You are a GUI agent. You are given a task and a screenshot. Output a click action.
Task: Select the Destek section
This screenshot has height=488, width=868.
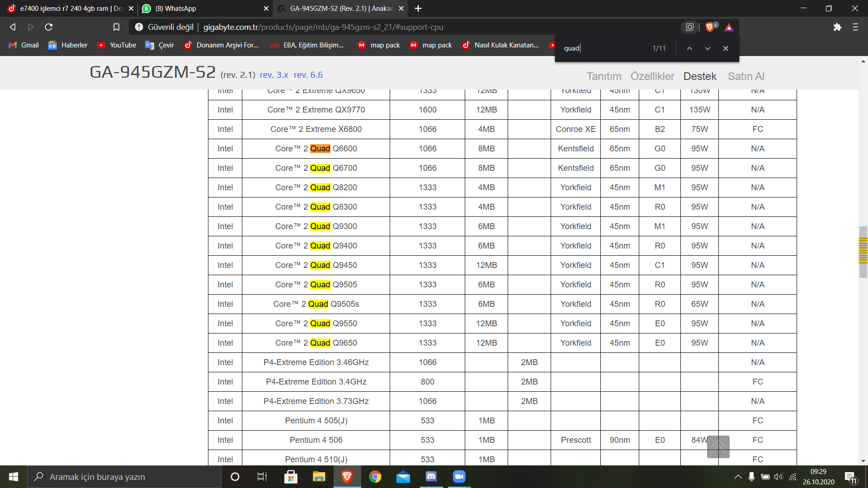point(700,76)
